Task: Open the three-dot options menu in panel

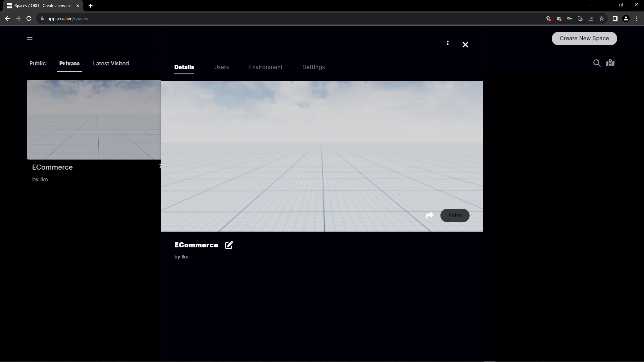Action: (x=447, y=43)
